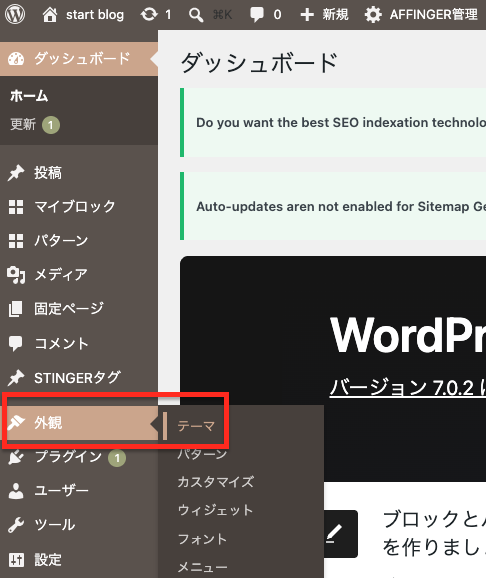Click the updates refresh icon in admin bar

pos(149,15)
